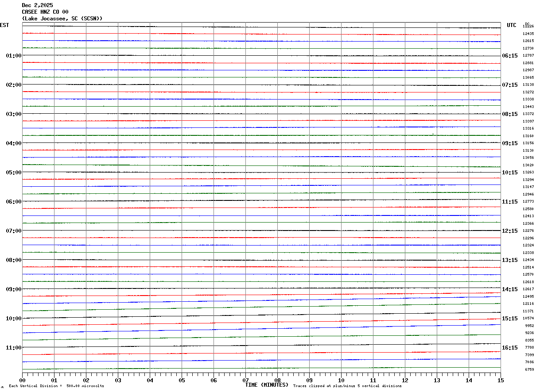
Task: Click the "14:15" UTC time label
Action: [x=510, y=289]
